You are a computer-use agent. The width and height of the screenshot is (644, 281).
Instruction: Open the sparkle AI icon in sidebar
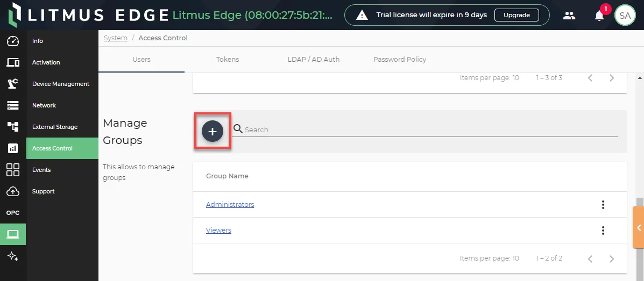(13, 256)
